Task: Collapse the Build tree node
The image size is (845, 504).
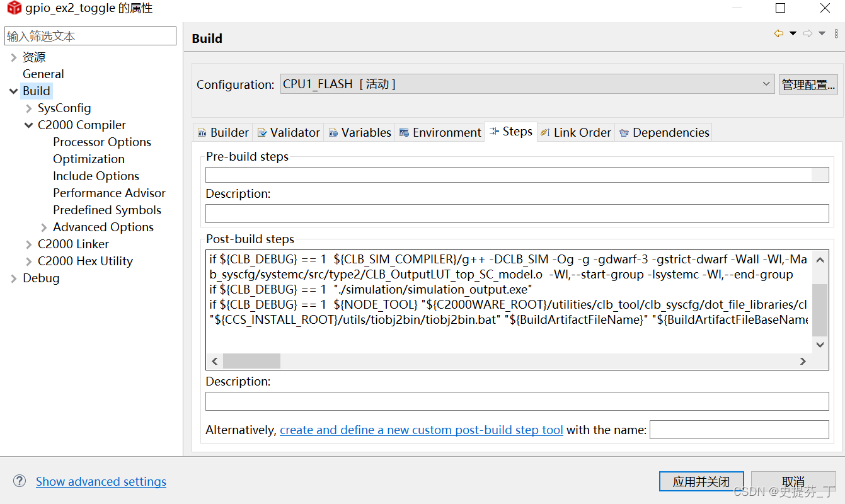Action: (13, 91)
